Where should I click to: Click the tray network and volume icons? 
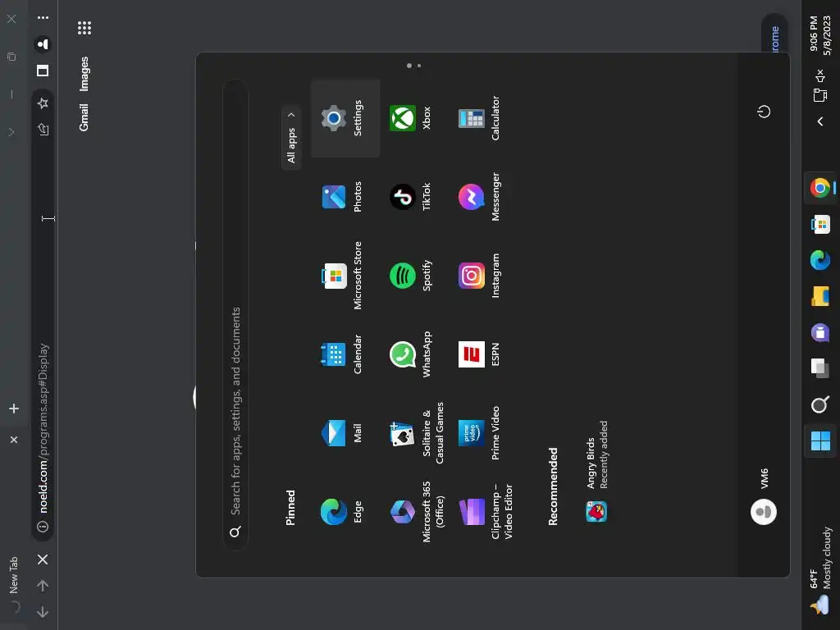tap(820, 85)
